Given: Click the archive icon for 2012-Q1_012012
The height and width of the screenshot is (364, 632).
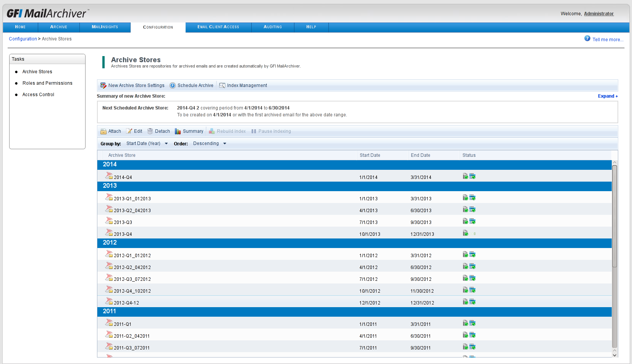Looking at the screenshot, I should pos(109,254).
